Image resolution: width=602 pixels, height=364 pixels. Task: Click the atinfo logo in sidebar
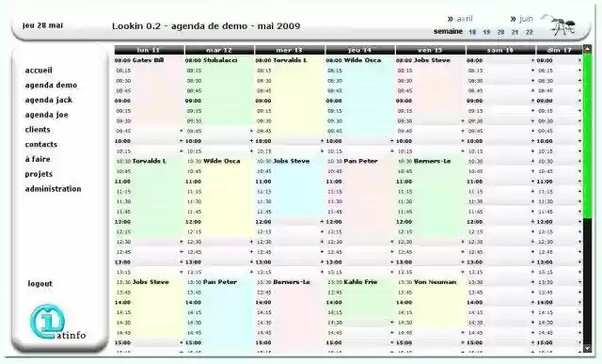pos(57,323)
